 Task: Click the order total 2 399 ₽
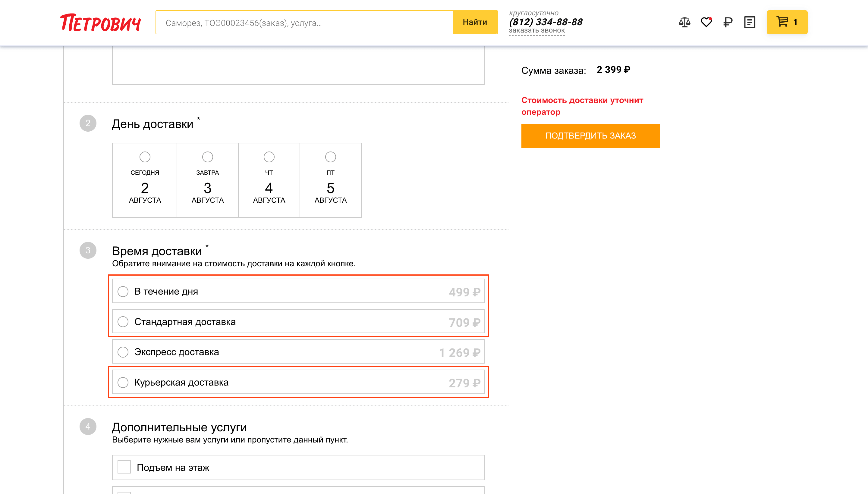click(x=613, y=70)
